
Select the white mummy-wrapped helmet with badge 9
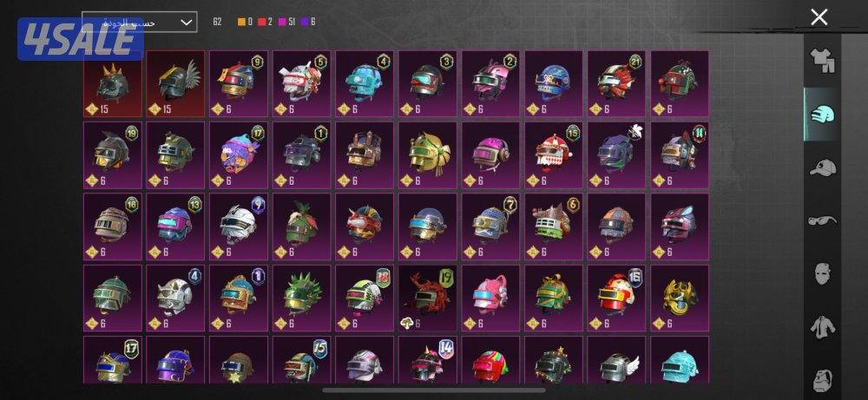(x=239, y=226)
